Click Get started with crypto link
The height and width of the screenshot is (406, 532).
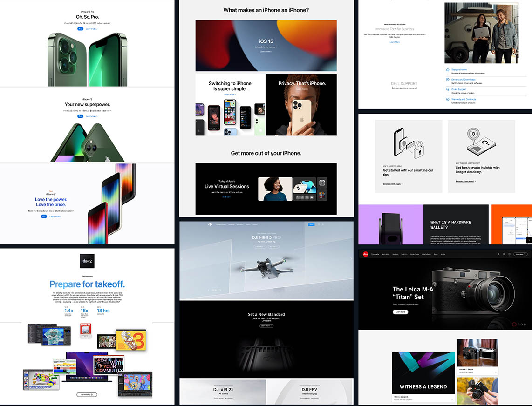tap(393, 184)
